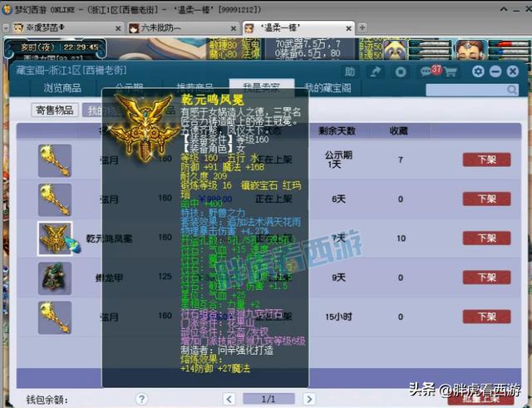The height and width of the screenshot is (408, 532).
Task: Close the '温柔一棒' client tab
Action: click(348, 28)
